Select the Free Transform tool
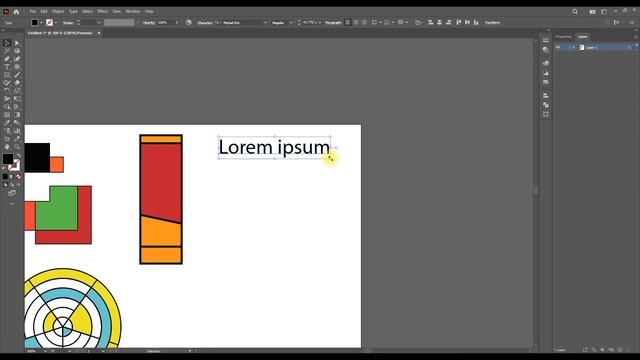This screenshot has width=640, height=360. [x=17, y=99]
